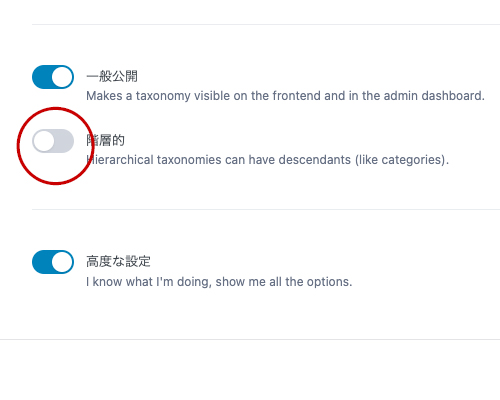Disable the 一般公開 toggle switch
Viewport: 500px width, 400px height.
click(x=53, y=77)
